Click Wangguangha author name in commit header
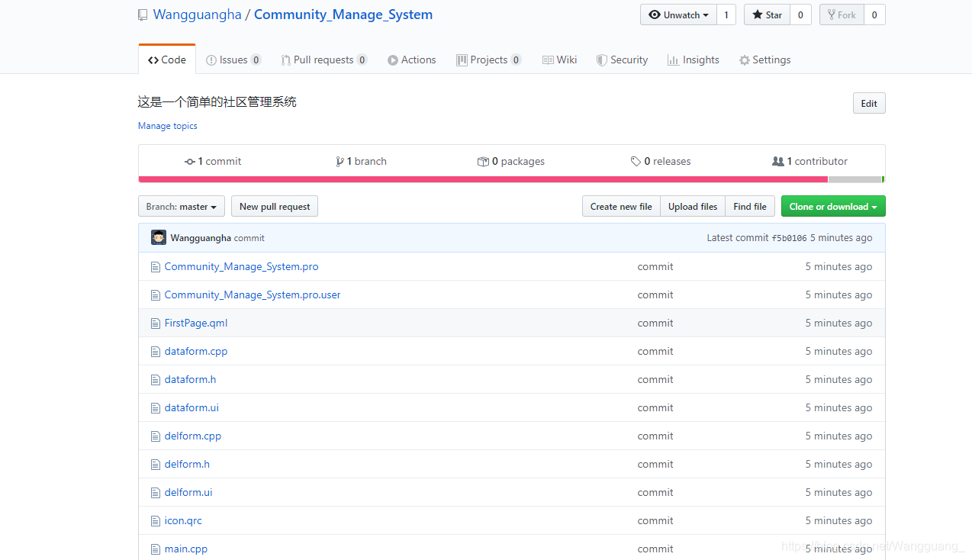 tap(201, 238)
